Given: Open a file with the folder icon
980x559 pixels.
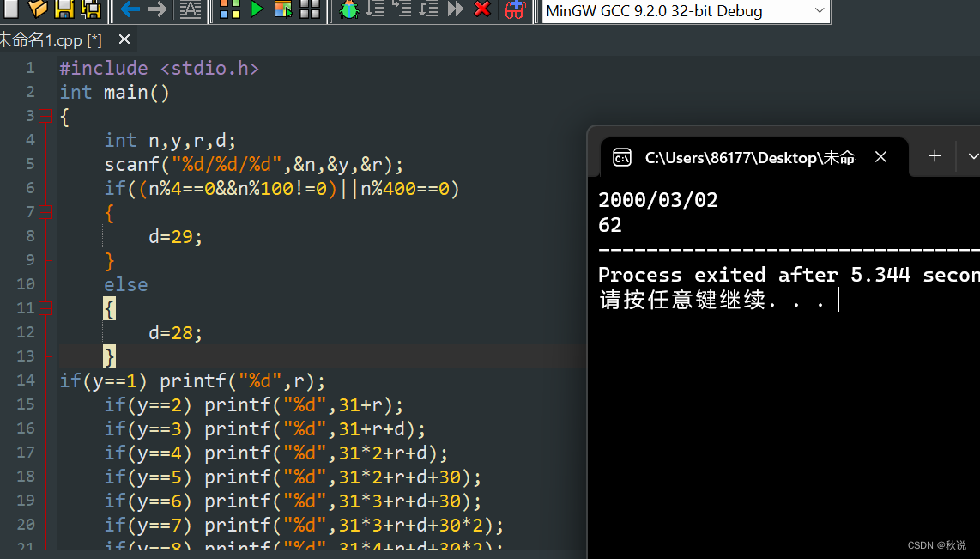Looking at the screenshot, I should [38, 9].
